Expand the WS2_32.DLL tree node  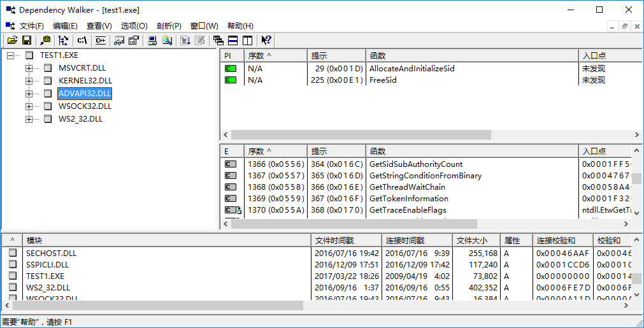(29, 119)
